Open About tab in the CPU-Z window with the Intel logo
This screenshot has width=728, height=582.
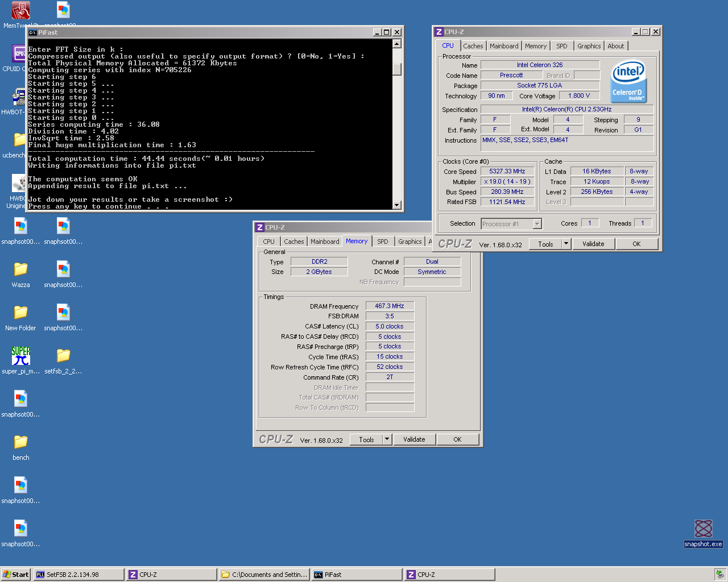(615, 46)
